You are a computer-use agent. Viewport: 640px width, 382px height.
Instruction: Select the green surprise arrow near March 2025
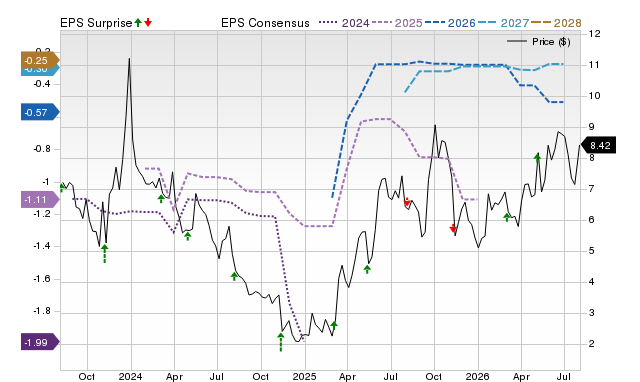tap(334, 325)
